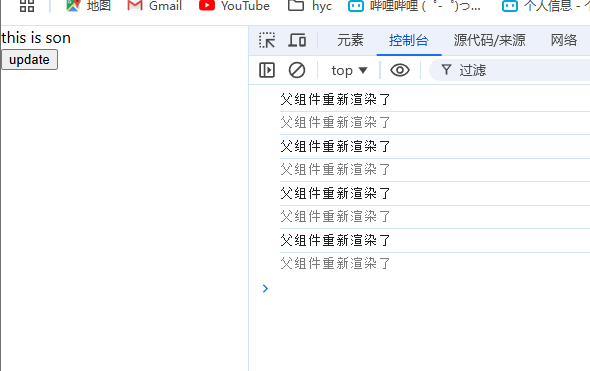
Task: Click the console prompt chevron
Action: 265,289
